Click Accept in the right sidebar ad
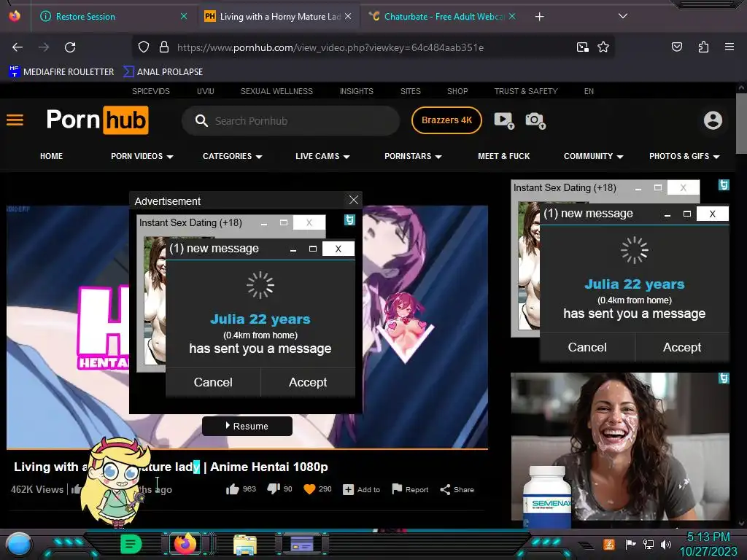The image size is (747, 560). [682, 347]
